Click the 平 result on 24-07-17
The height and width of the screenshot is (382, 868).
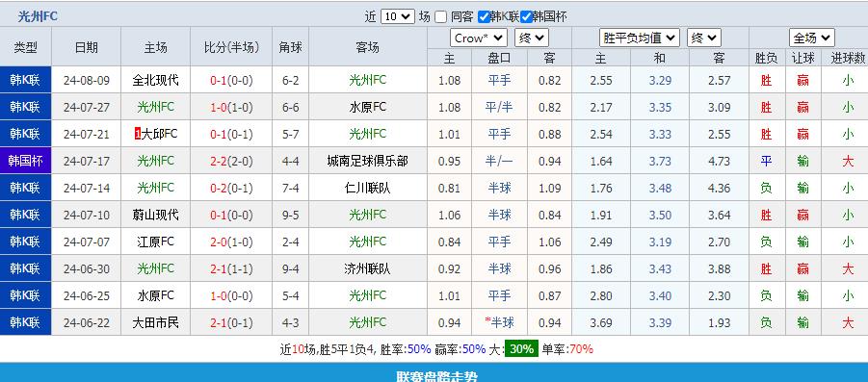[x=766, y=161]
